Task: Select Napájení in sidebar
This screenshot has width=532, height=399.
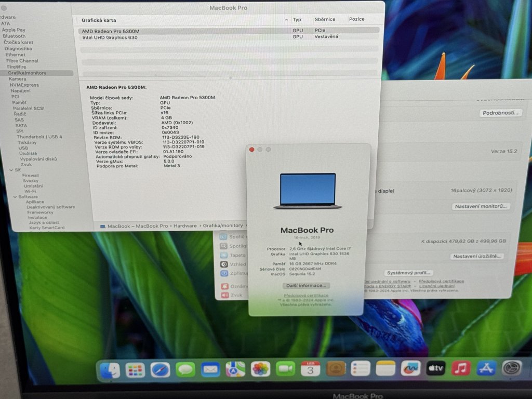Action: click(x=20, y=90)
